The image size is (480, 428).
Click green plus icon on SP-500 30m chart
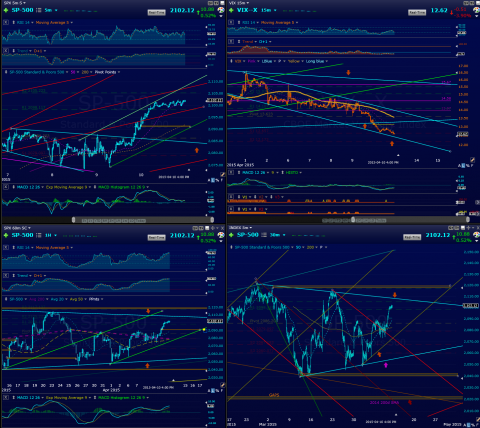click(x=231, y=235)
